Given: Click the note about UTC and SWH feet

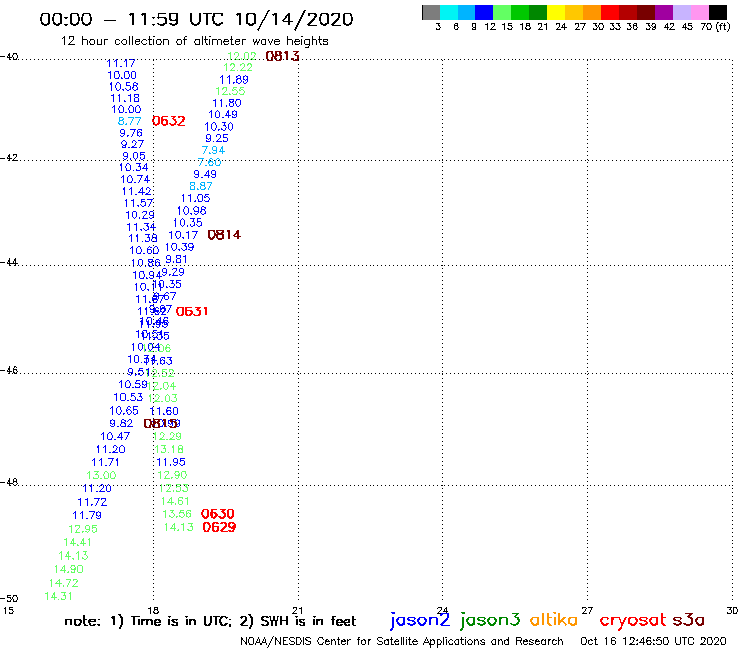Looking at the screenshot, I should point(210,621).
